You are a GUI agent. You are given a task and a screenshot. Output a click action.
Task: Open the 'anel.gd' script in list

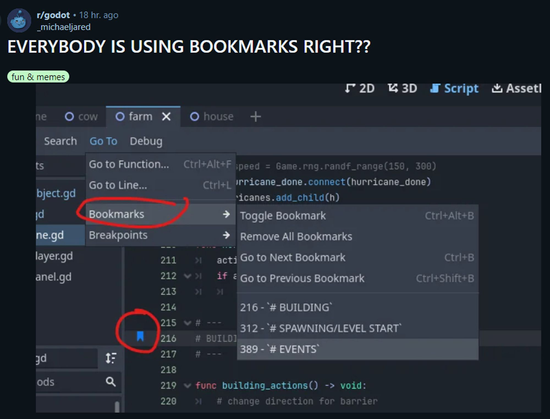[x=54, y=277]
